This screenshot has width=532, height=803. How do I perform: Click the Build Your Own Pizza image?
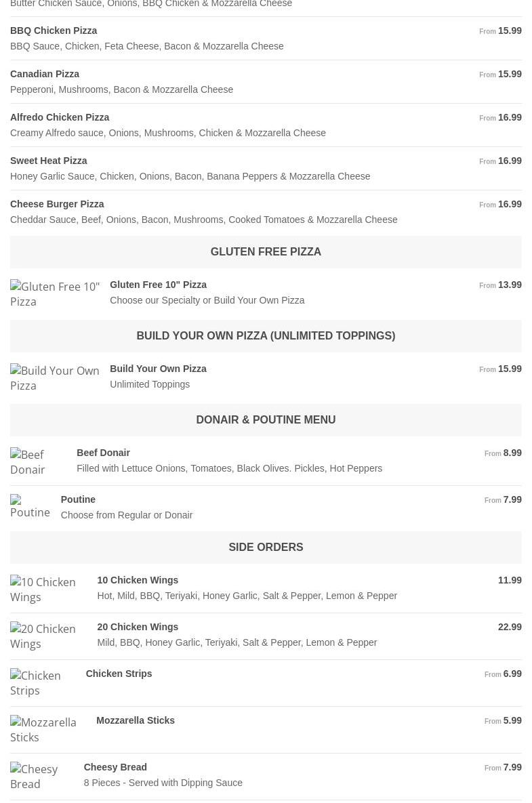pos(55,378)
